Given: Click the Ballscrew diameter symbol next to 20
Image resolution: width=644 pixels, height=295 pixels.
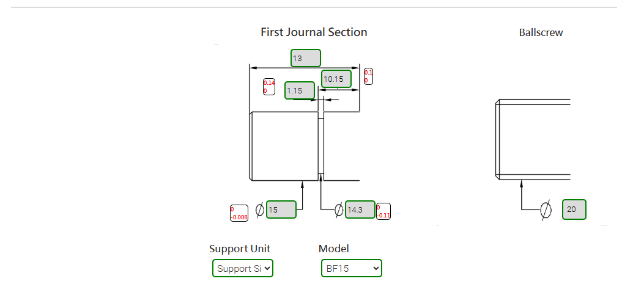Looking at the screenshot, I should click(547, 209).
